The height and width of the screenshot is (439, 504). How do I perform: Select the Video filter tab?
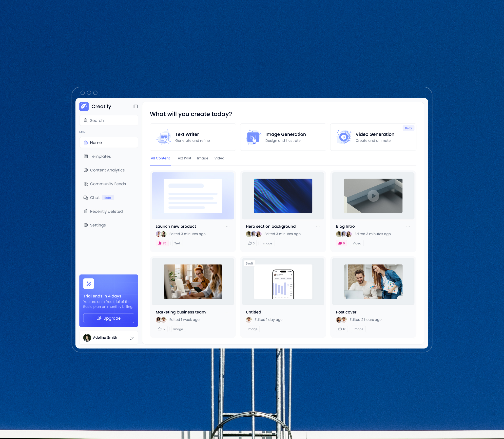[219, 158]
